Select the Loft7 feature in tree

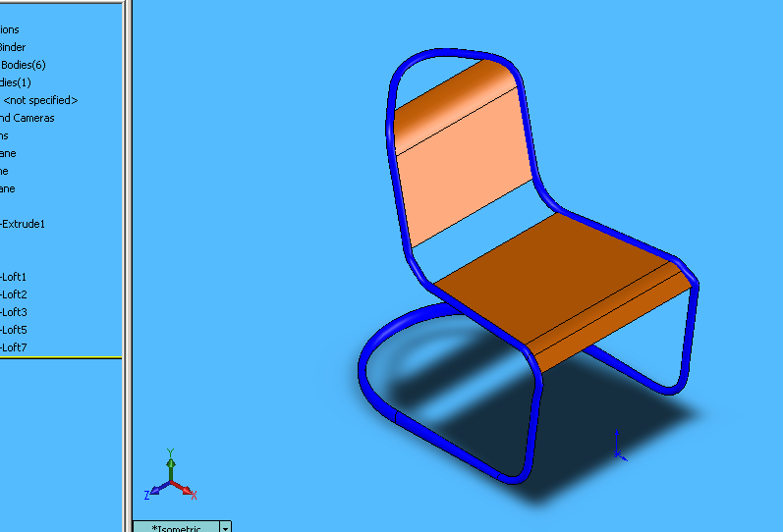(x=13, y=347)
